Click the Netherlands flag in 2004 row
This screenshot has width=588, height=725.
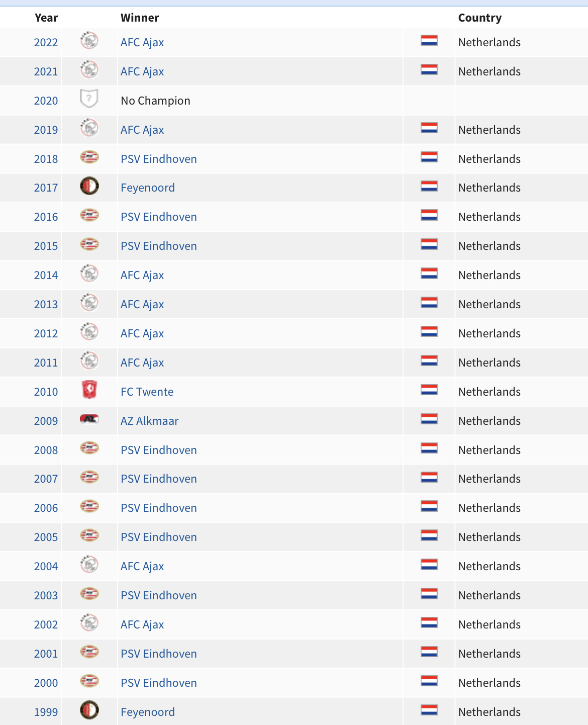coord(429,564)
